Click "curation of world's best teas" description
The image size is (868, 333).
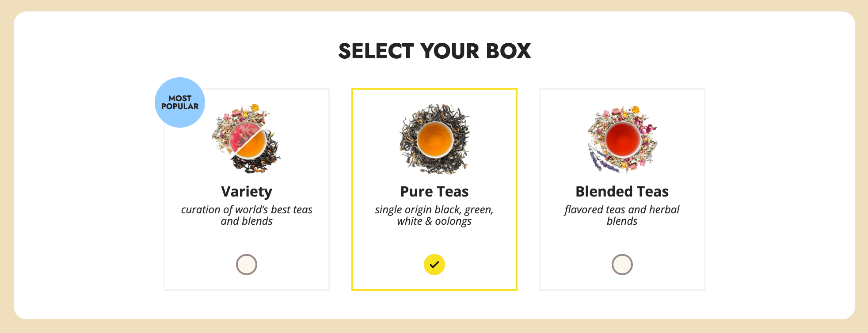click(247, 209)
